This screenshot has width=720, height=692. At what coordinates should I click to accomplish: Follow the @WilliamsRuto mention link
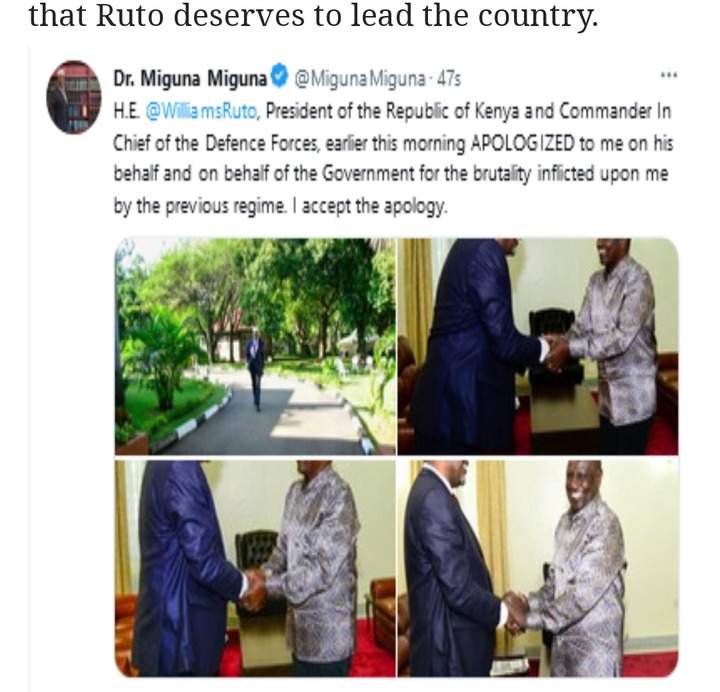[203, 112]
